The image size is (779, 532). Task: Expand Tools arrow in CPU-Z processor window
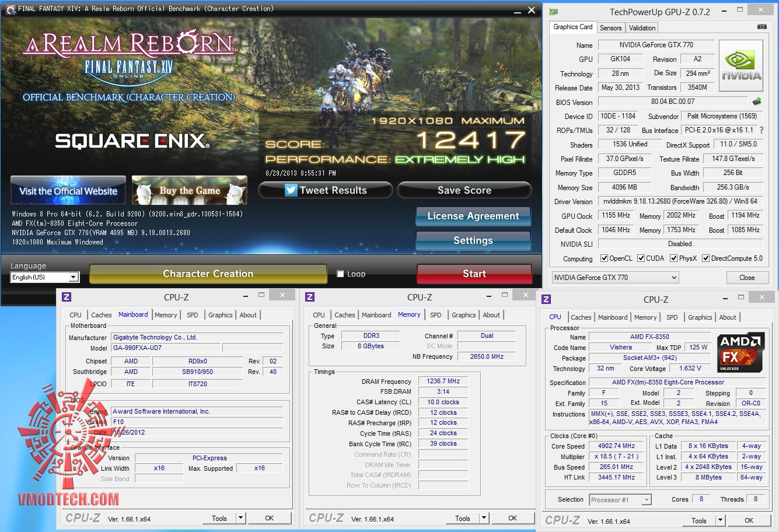click(720, 520)
